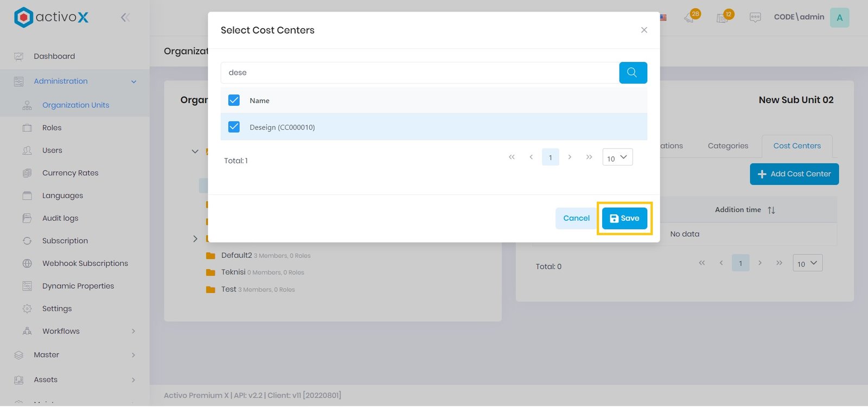Toggle the select-all Name header checkbox
Screen dimensions: 868x407
pos(234,100)
